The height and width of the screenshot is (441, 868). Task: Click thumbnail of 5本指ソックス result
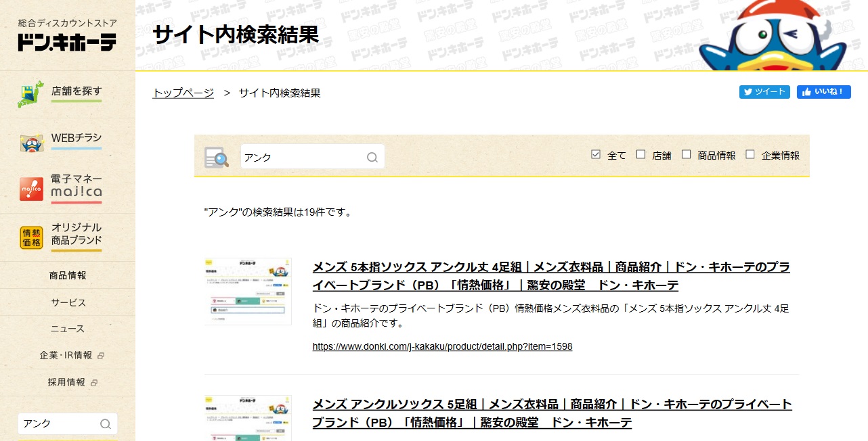(x=248, y=291)
